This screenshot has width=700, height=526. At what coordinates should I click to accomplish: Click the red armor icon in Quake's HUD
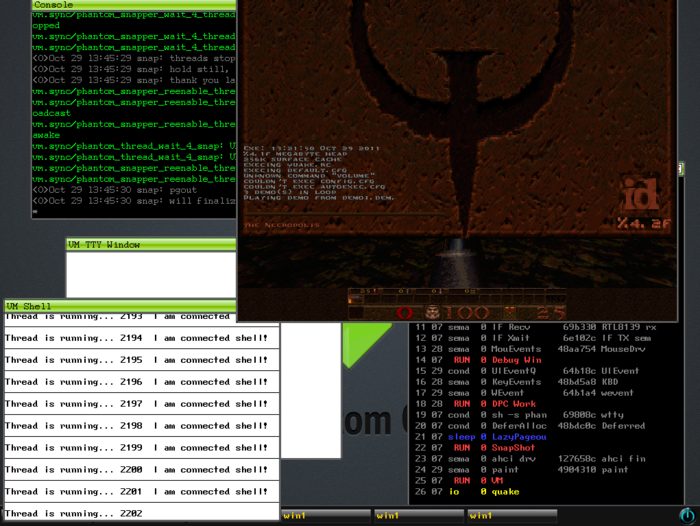tap(404, 313)
